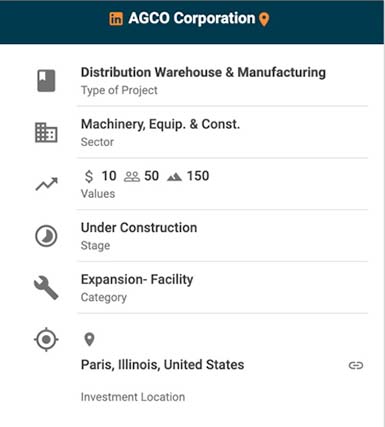Click the 150 area value

click(198, 176)
